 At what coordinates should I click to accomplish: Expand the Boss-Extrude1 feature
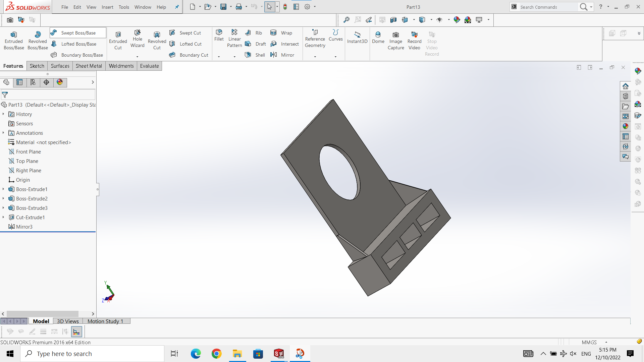tap(3, 189)
